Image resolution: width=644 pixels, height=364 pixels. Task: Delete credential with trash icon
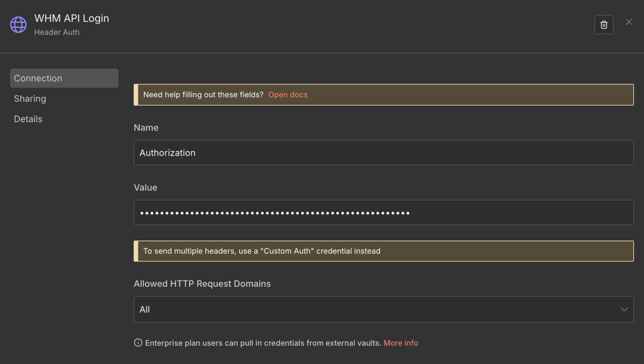[603, 25]
